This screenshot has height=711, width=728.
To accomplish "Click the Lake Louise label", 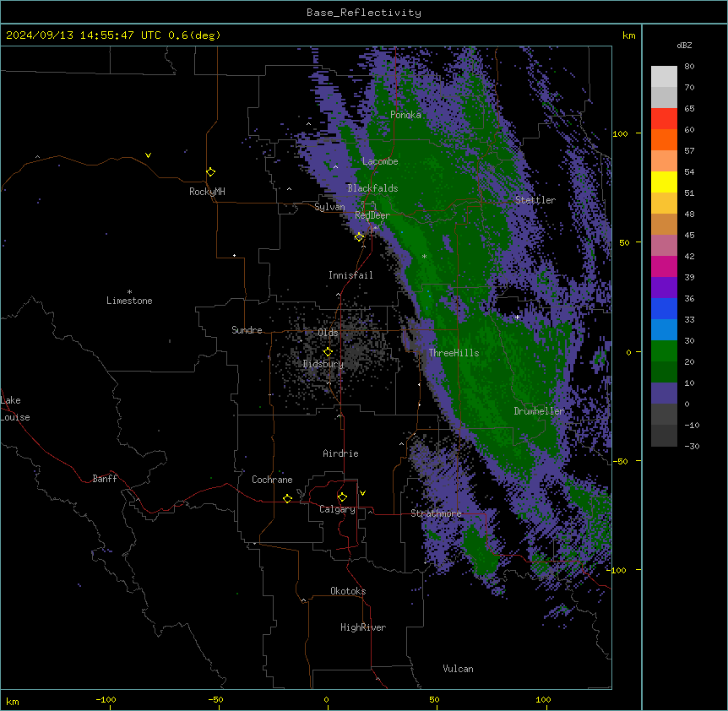I will (x=15, y=409).
